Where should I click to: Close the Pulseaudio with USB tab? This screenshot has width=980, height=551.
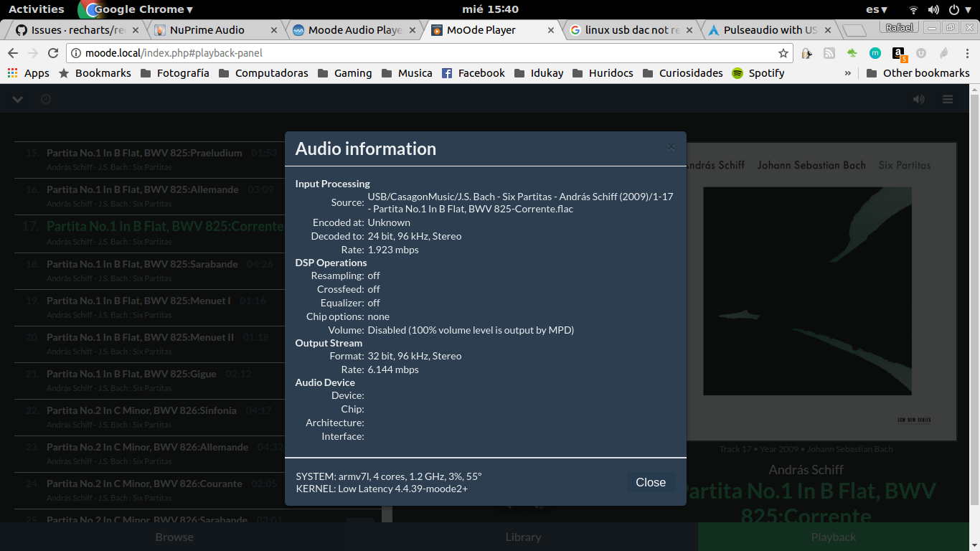coord(827,30)
